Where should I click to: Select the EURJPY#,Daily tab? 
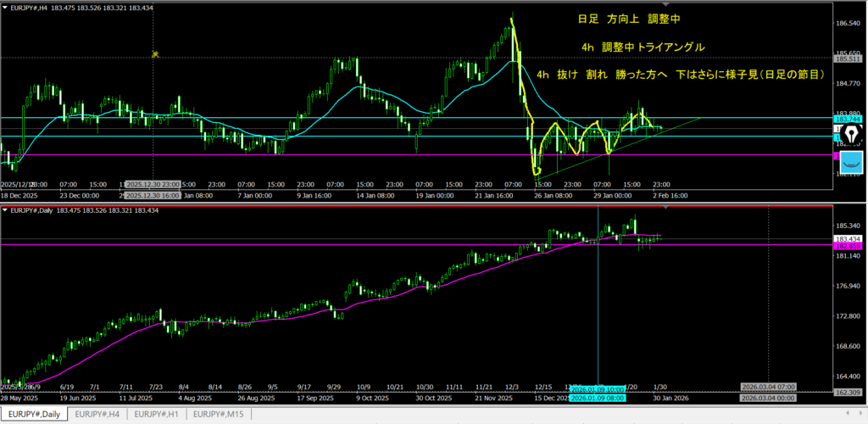[35, 414]
